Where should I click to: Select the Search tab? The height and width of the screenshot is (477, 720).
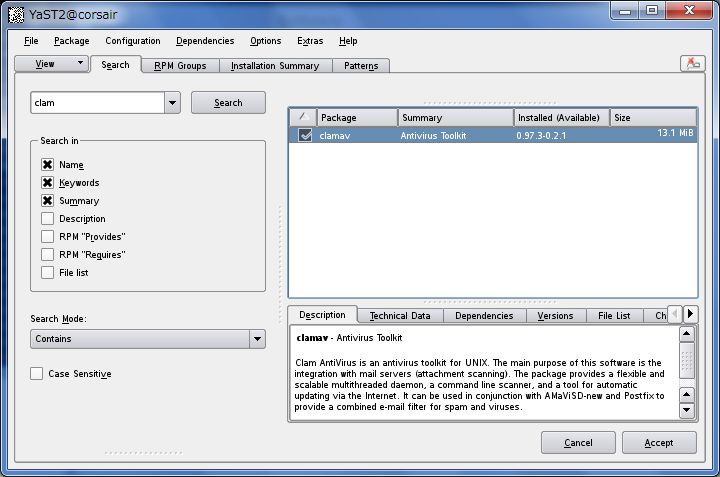(x=115, y=65)
